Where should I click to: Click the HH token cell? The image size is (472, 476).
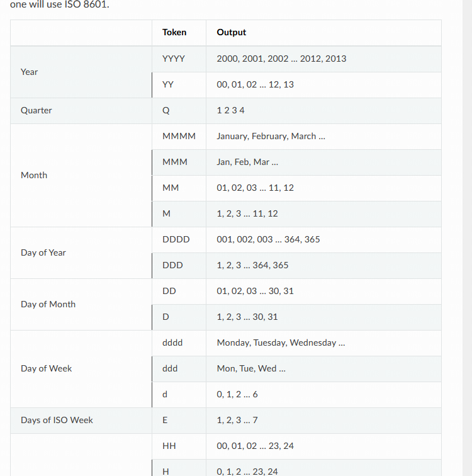[179, 446]
